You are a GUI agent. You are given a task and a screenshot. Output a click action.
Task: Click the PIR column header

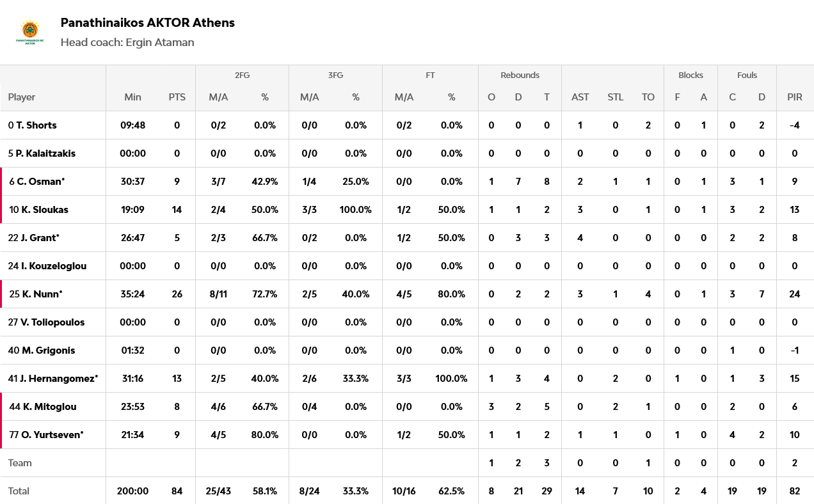(794, 97)
